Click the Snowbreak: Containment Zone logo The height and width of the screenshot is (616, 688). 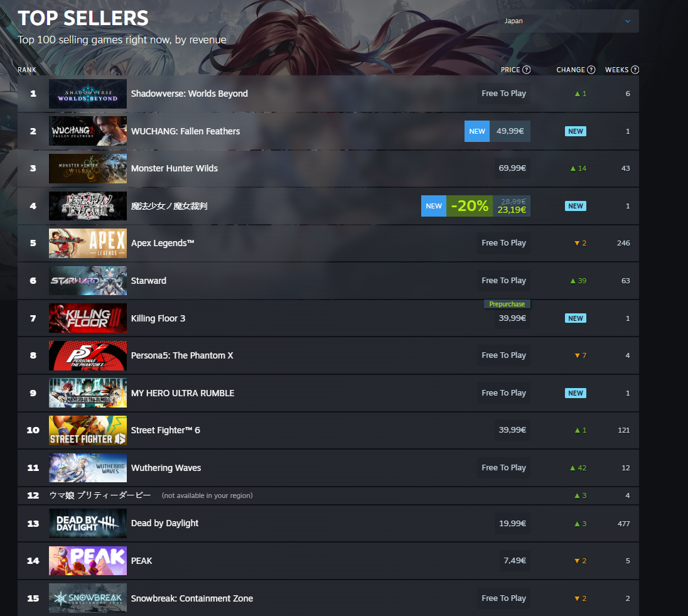coord(88,598)
